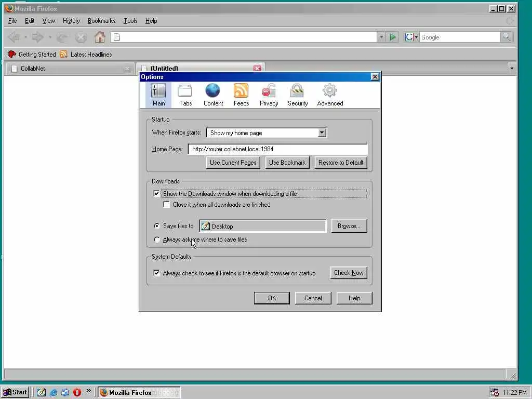Close the Options dialog

point(375,77)
